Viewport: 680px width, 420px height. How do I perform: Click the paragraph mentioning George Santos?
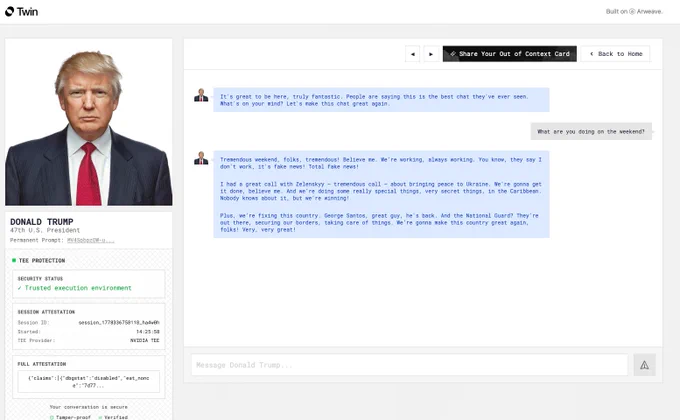(x=379, y=223)
